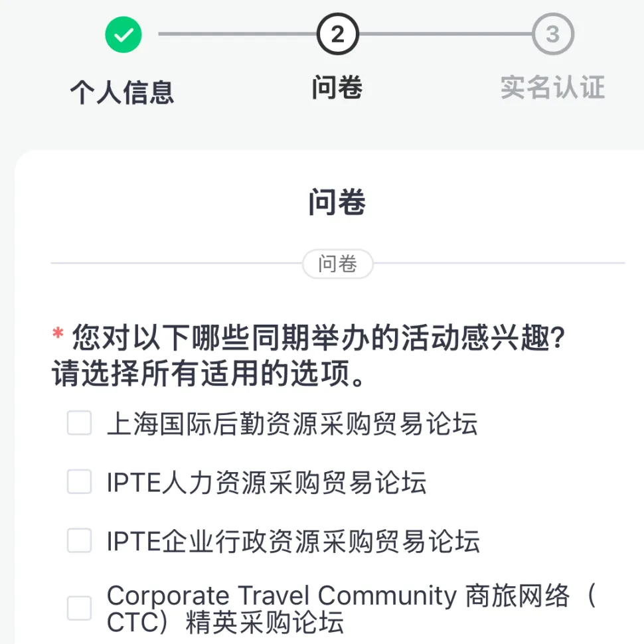Select the 问卷 step label
This screenshot has height=644, width=644.
(x=337, y=88)
